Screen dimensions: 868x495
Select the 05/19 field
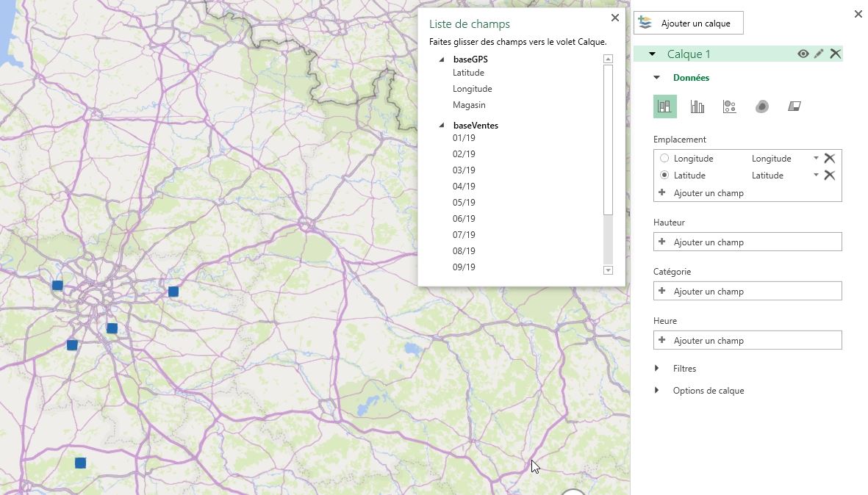[x=464, y=203]
